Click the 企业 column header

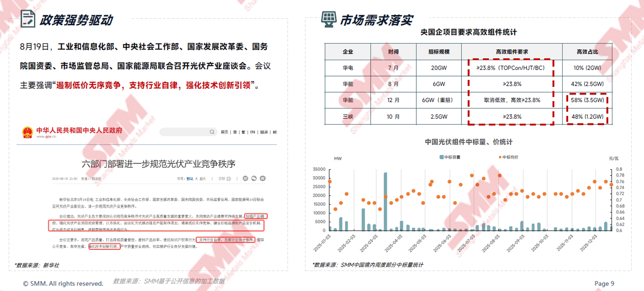pos(348,52)
